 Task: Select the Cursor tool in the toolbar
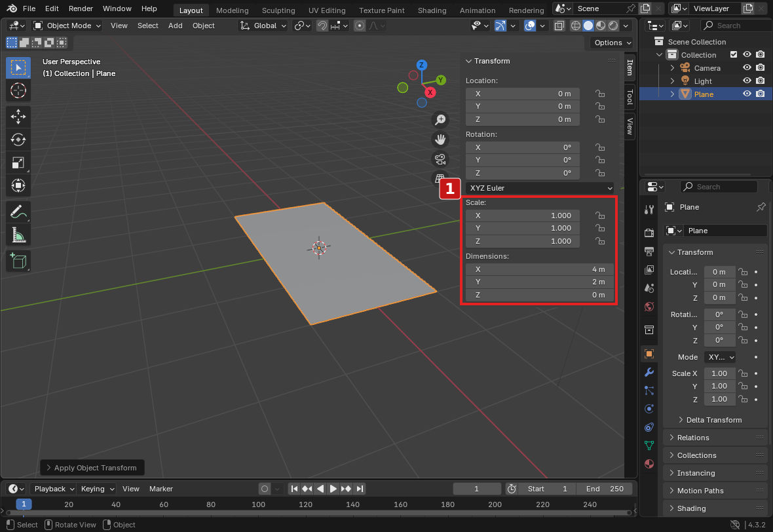pyautogui.click(x=18, y=90)
